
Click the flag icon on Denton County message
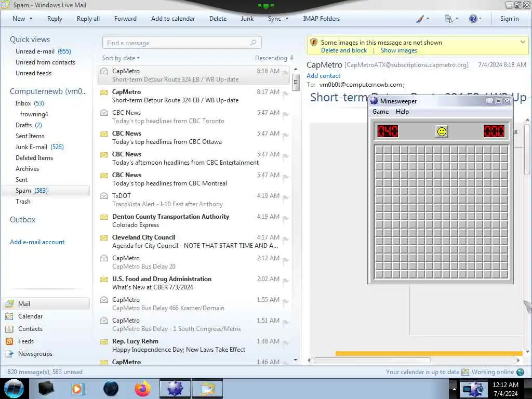click(285, 219)
